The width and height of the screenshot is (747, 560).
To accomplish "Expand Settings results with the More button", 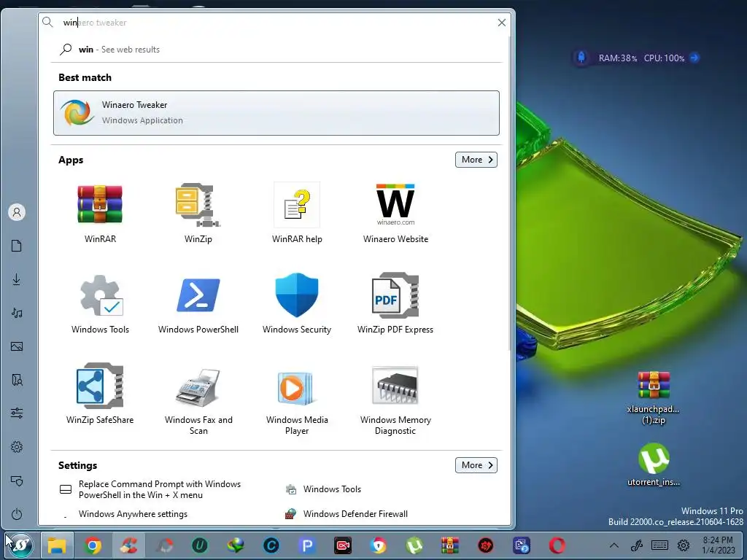I will (x=476, y=465).
